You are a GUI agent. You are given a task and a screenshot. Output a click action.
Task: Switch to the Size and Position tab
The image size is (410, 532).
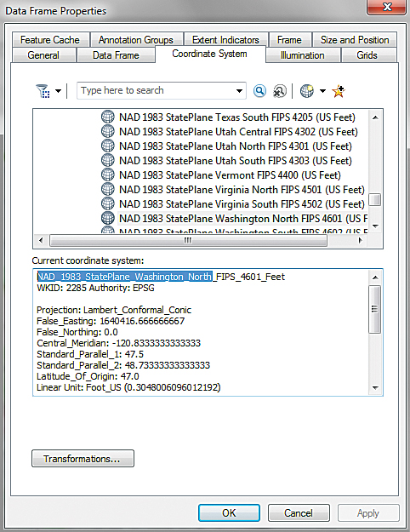pos(355,40)
